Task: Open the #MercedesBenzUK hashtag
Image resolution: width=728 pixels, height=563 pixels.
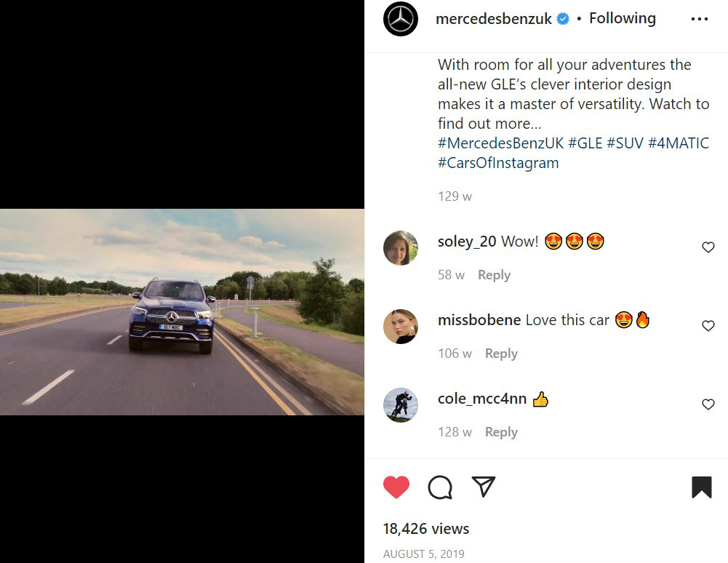Action: [500, 143]
